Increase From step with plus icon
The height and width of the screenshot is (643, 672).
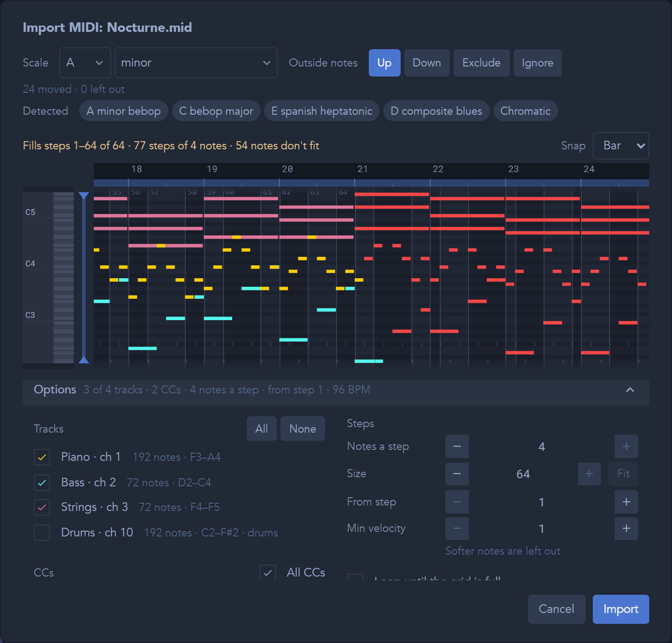(x=626, y=502)
